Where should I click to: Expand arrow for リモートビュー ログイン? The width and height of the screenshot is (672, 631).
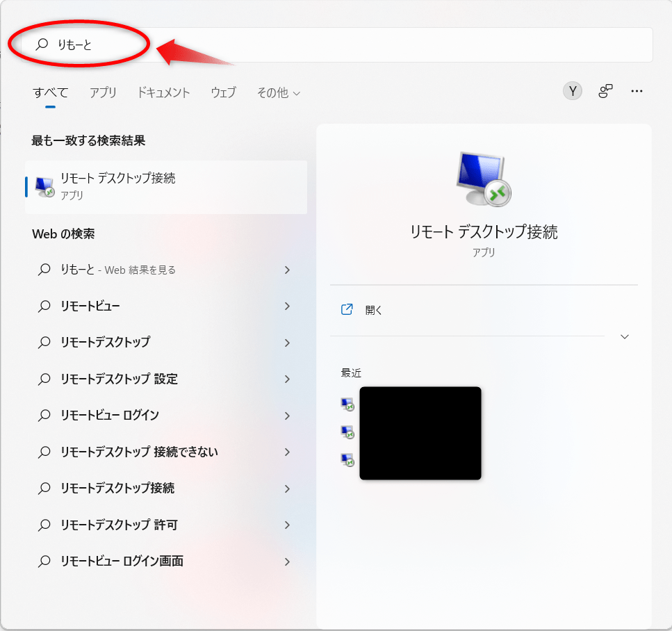click(x=287, y=416)
